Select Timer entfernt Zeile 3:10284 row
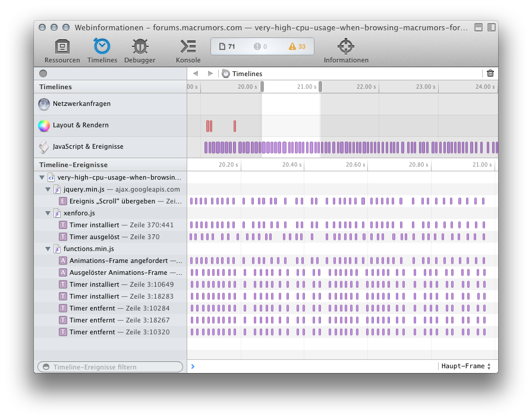The image size is (532, 420). pyautogui.click(x=111, y=308)
